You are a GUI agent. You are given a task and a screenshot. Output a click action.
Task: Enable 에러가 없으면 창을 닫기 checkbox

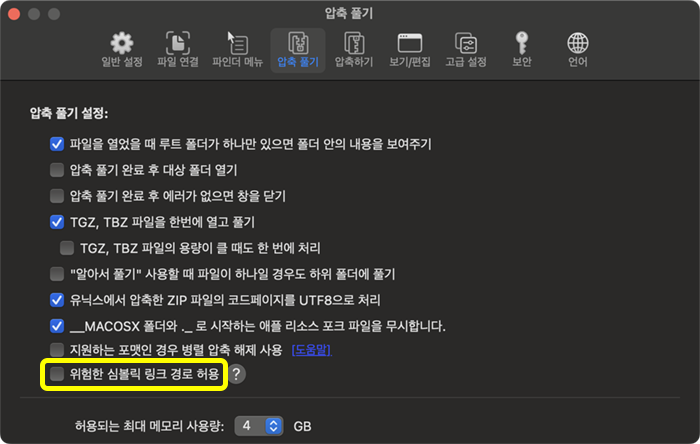[57, 196]
